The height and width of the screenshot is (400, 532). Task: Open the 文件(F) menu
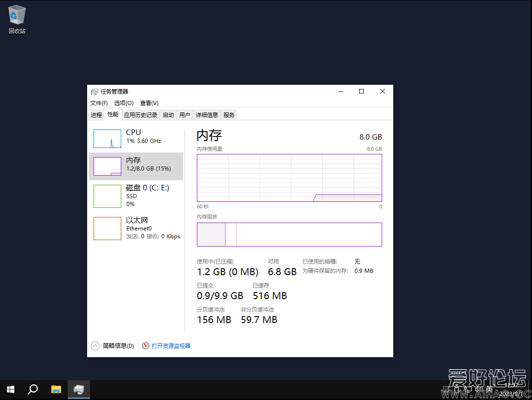pos(99,103)
